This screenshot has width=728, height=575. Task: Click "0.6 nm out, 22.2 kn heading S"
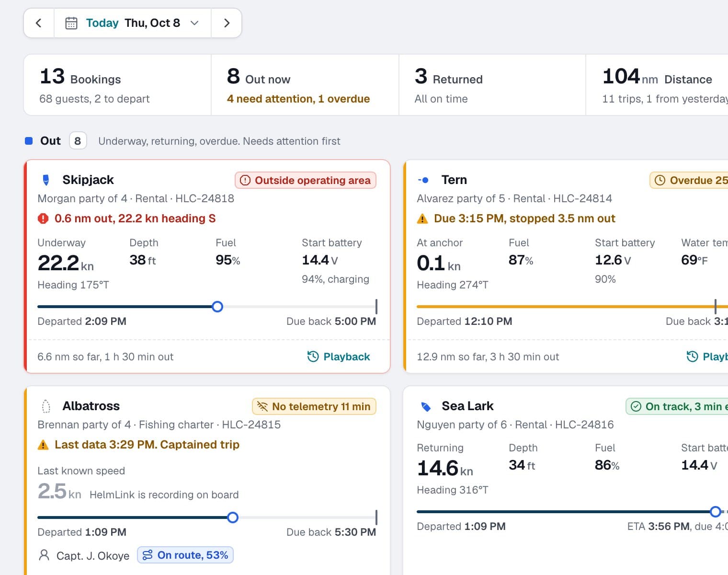(x=135, y=218)
